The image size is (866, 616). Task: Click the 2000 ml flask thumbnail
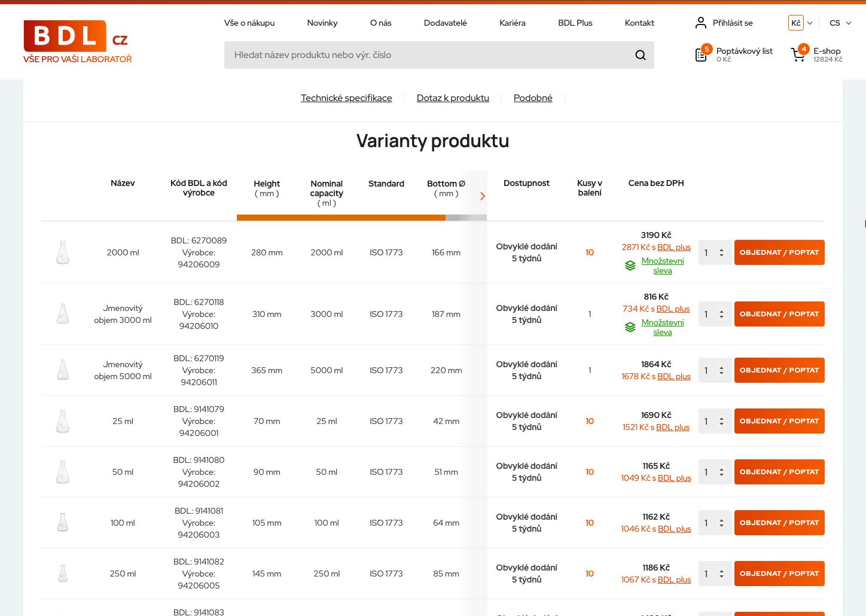[x=63, y=252]
